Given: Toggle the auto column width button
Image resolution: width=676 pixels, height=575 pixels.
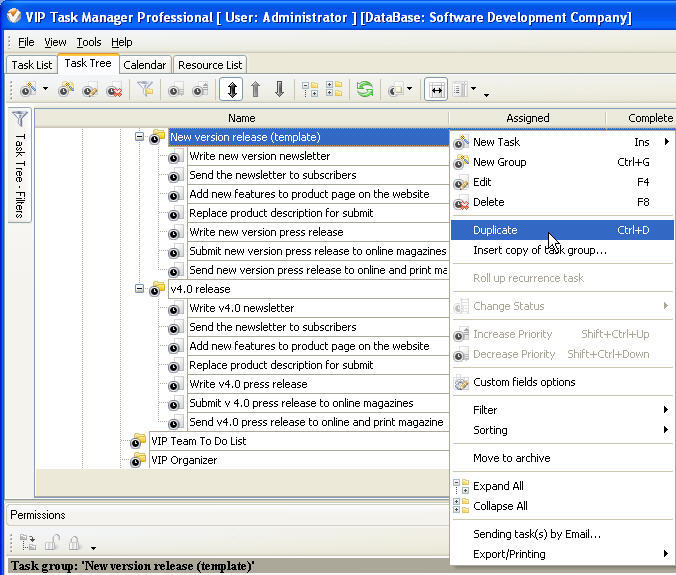Looking at the screenshot, I should coord(436,89).
